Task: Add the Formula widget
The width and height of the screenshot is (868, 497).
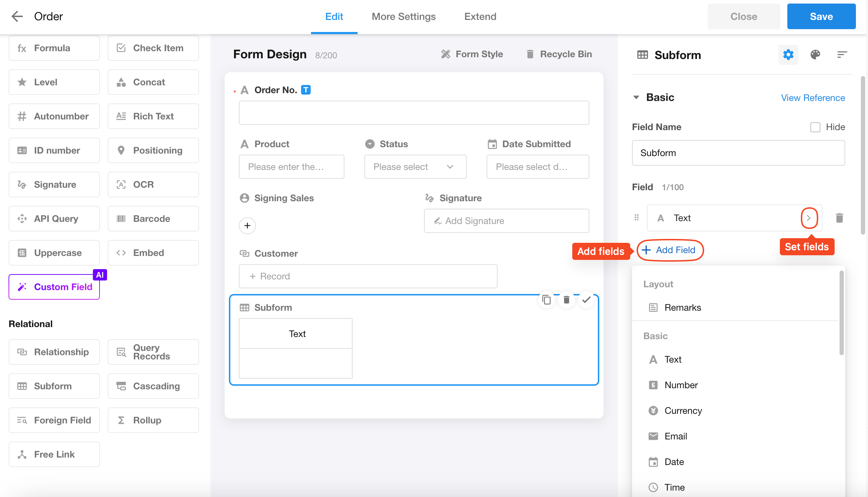Action: click(54, 48)
